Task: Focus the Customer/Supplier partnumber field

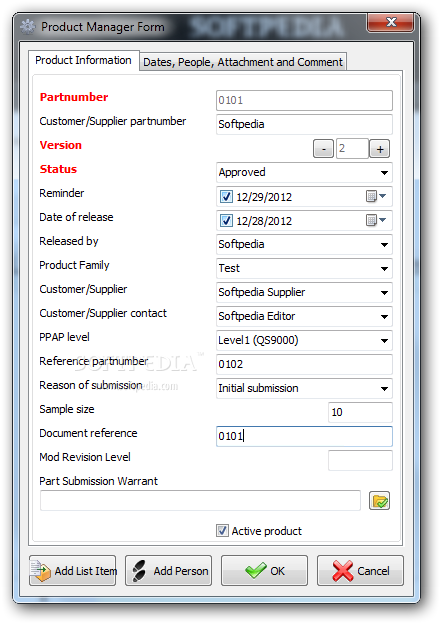Action: click(304, 124)
